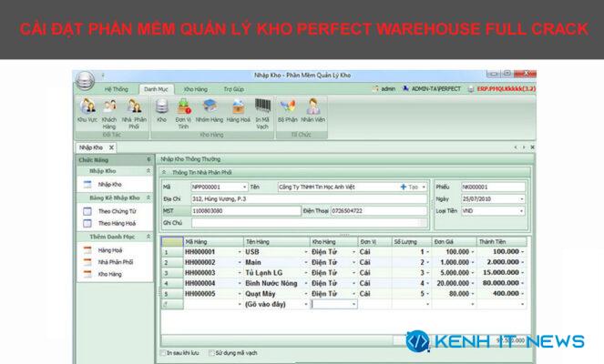Toggle Sử dụng mã vạch checkbox
Viewport: 604px width, 364px height.
(x=211, y=353)
